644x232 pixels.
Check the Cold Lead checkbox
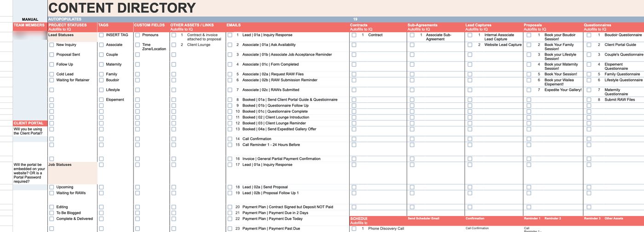pyautogui.click(x=52, y=74)
